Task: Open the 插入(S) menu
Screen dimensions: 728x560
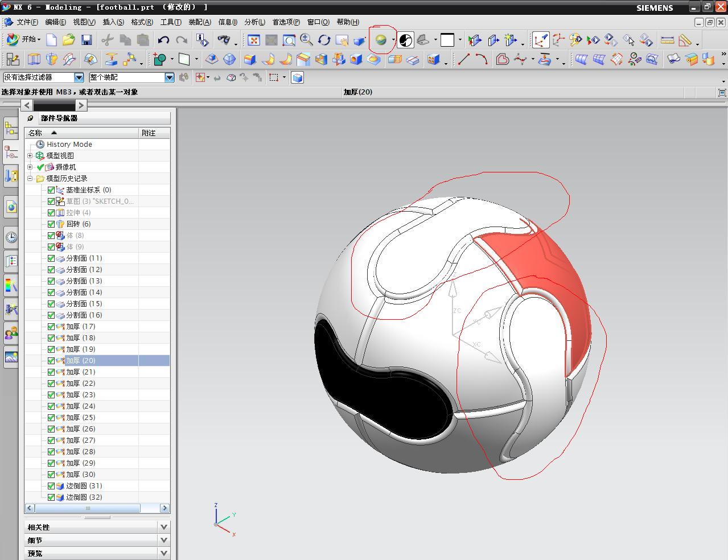Action: (x=113, y=22)
